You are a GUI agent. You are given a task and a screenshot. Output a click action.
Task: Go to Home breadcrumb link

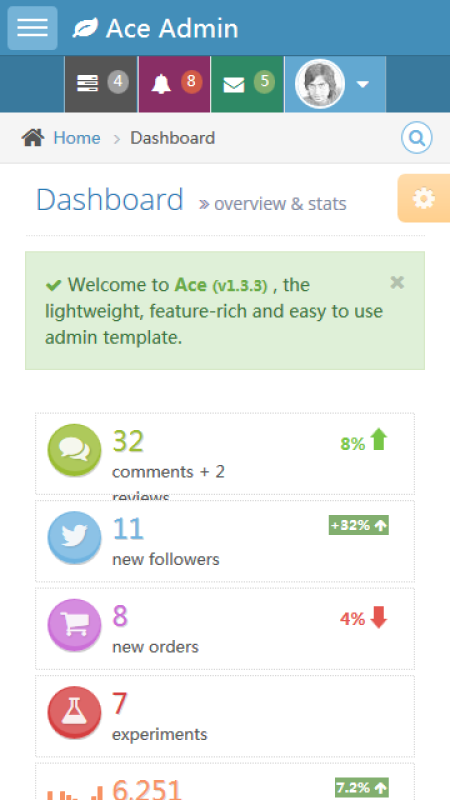77,138
